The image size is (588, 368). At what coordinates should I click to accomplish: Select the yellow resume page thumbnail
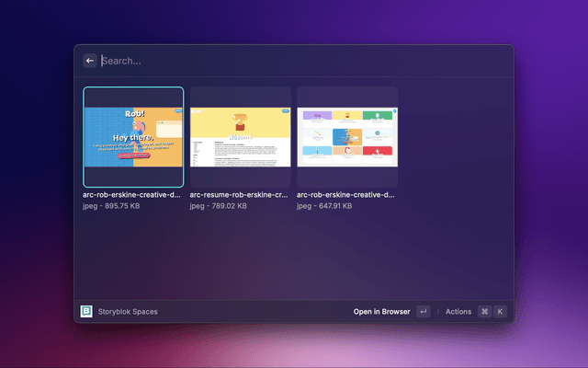(240, 137)
